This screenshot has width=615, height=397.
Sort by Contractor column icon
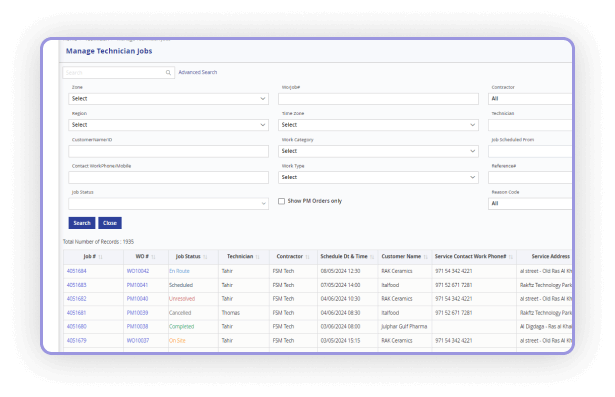click(x=308, y=257)
